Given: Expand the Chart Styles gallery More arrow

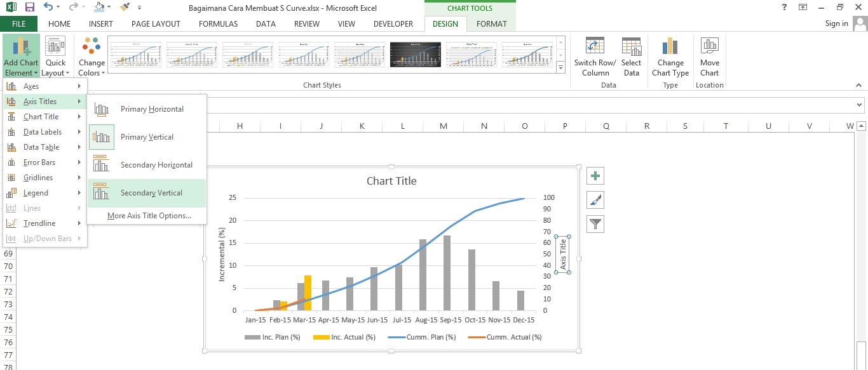Looking at the screenshot, I should (x=560, y=67).
